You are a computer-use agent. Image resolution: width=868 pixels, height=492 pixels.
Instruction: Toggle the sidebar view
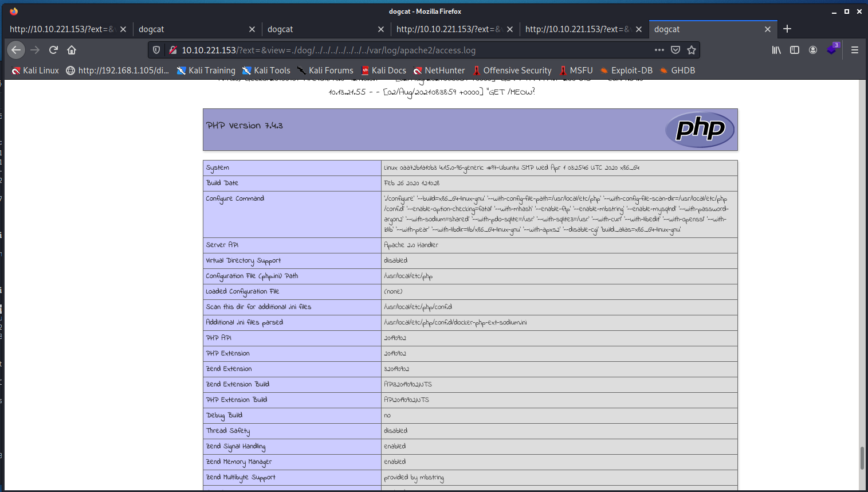[795, 50]
